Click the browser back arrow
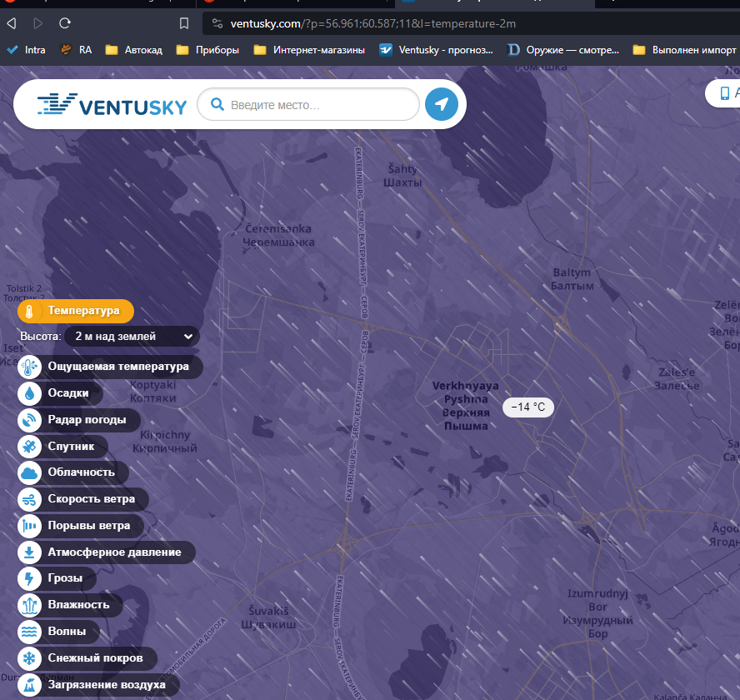This screenshot has height=700, width=740. coord(12,23)
